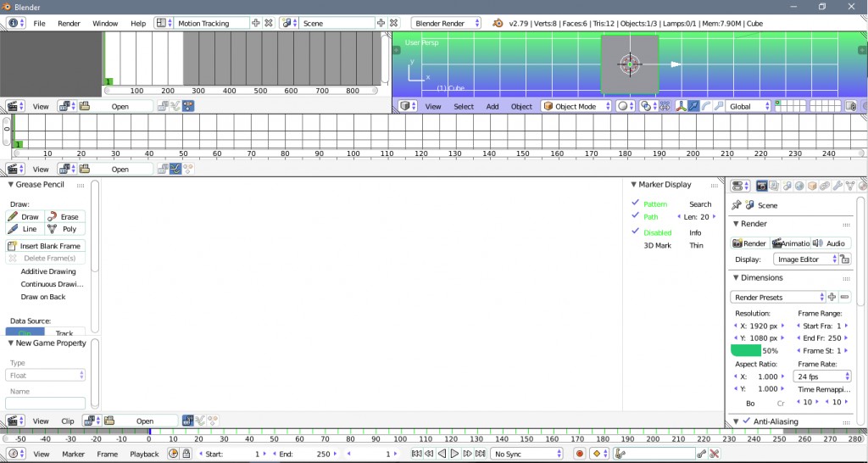This screenshot has height=463, width=868.
Task: Click the Insert Blank Frame button
Action: coord(45,246)
